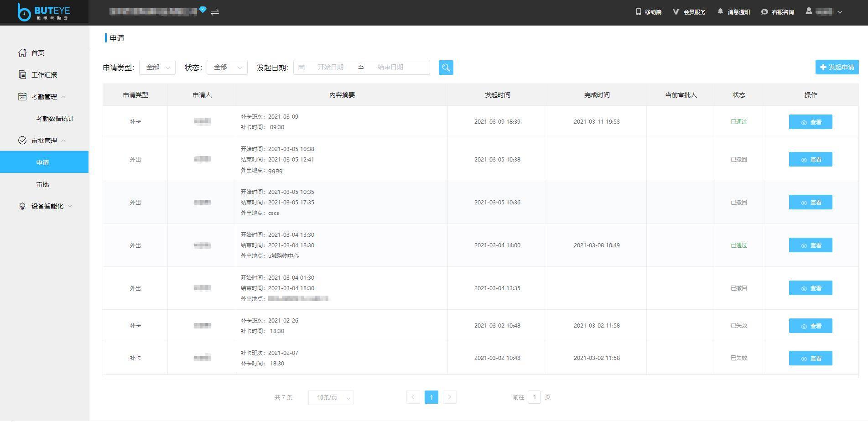This screenshot has width=868, height=422.
Task: Click the 前往 page number input
Action: point(534,397)
